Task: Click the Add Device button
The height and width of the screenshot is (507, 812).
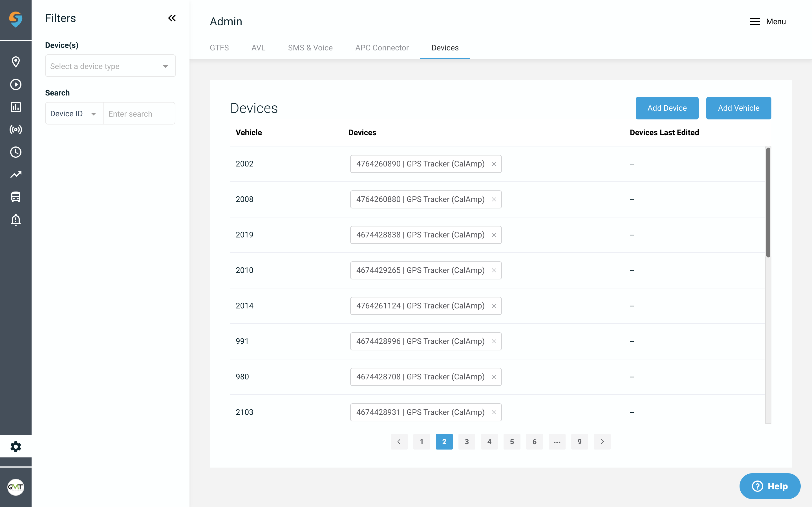Action: click(x=667, y=108)
